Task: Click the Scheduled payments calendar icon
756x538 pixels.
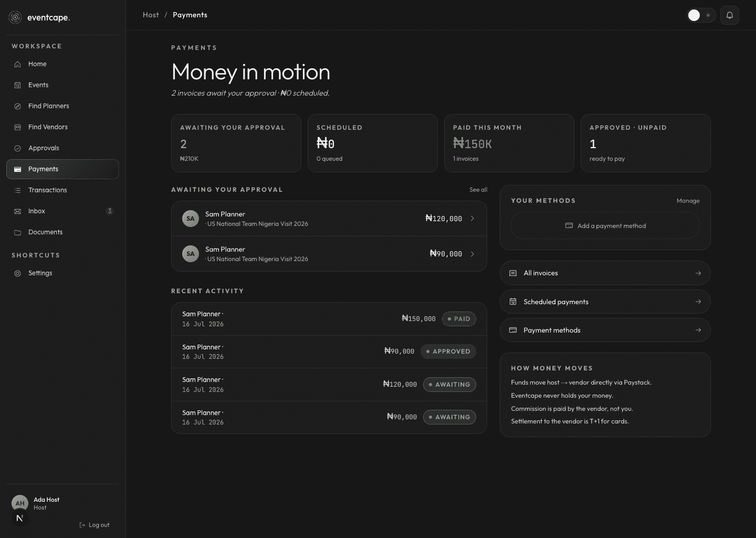Action: click(x=513, y=302)
